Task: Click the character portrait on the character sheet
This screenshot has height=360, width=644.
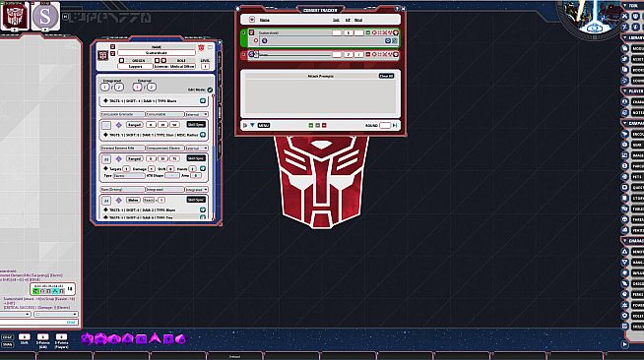Action: 102,55
